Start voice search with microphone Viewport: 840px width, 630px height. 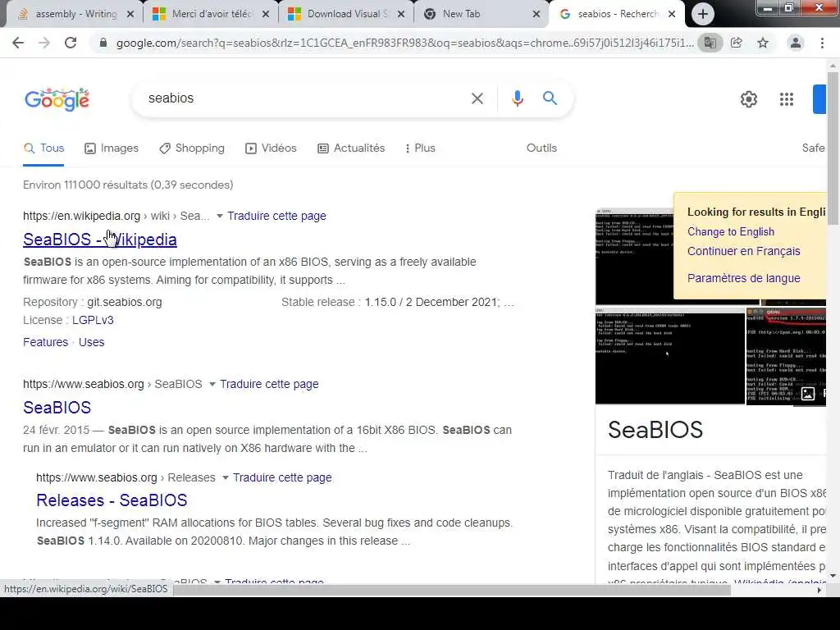coord(517,98)
